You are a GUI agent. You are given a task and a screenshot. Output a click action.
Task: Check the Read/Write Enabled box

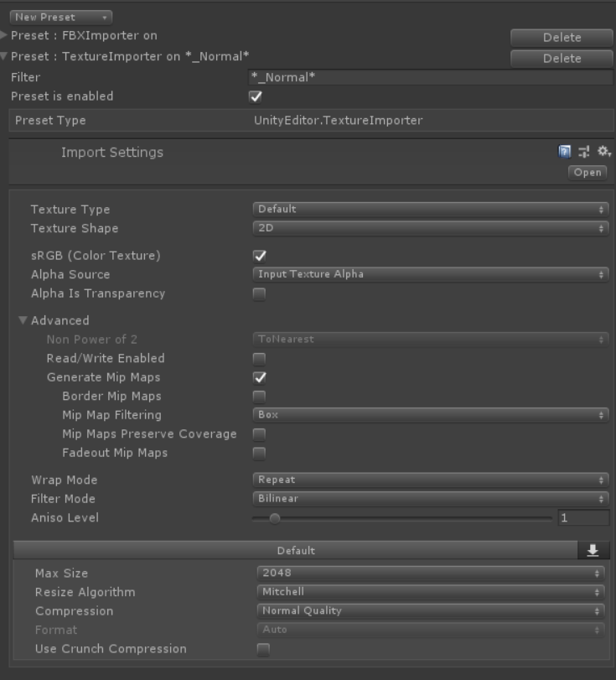tap(258, 357)
